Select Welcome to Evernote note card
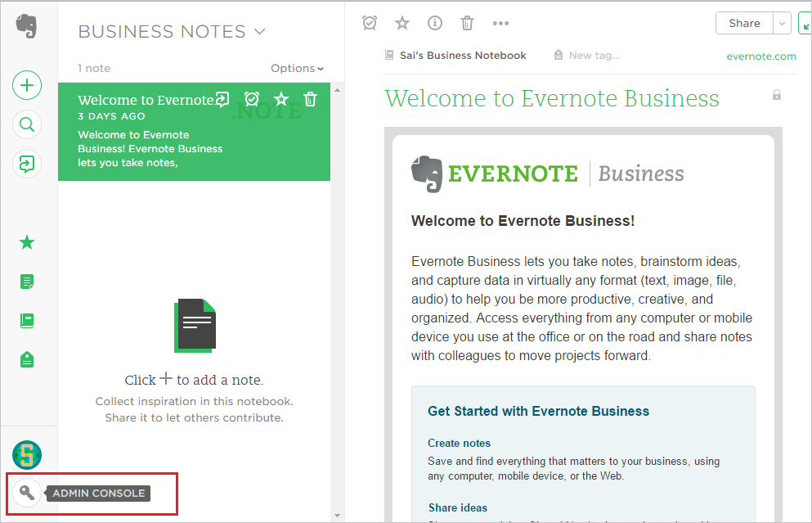This screenshot has width=812, height=523. tap(194, 132)
